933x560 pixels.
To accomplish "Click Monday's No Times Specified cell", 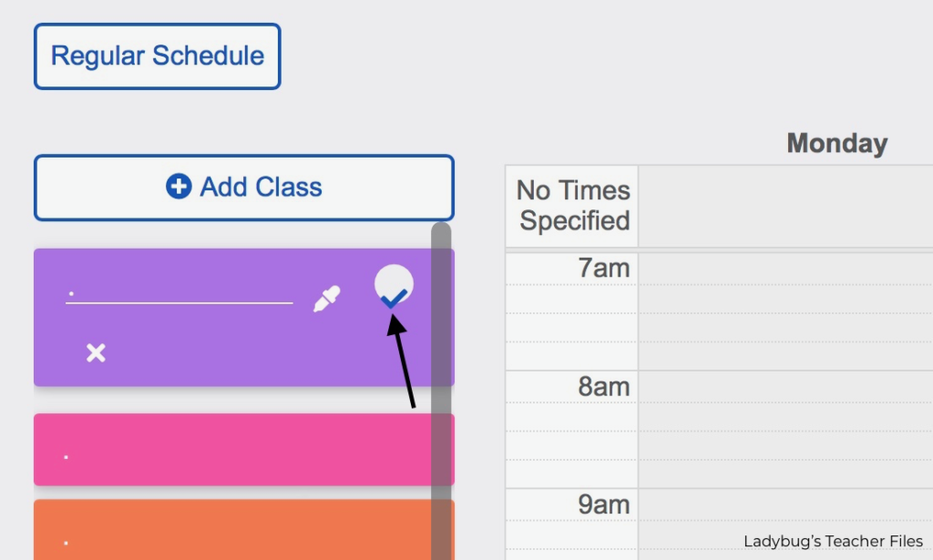I will pos(785,207).
